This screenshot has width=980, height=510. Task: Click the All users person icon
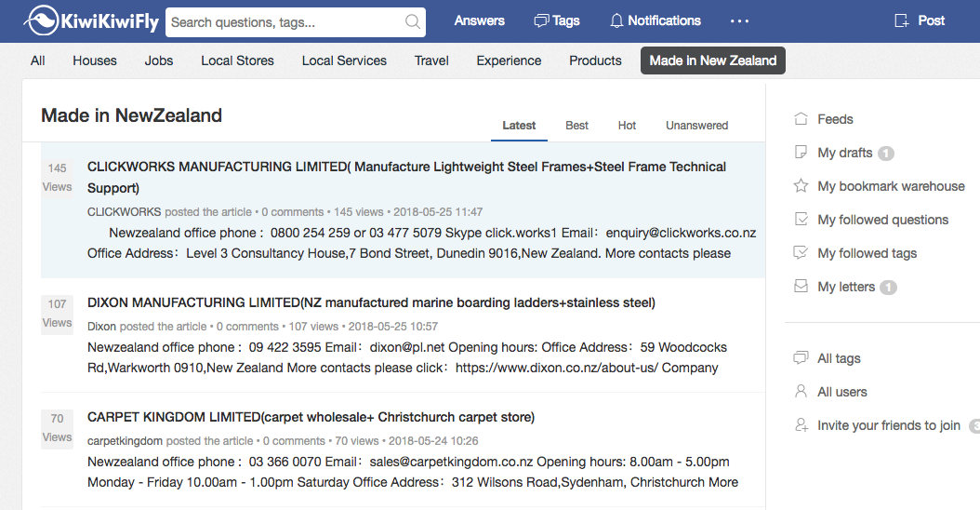point(801,391)
